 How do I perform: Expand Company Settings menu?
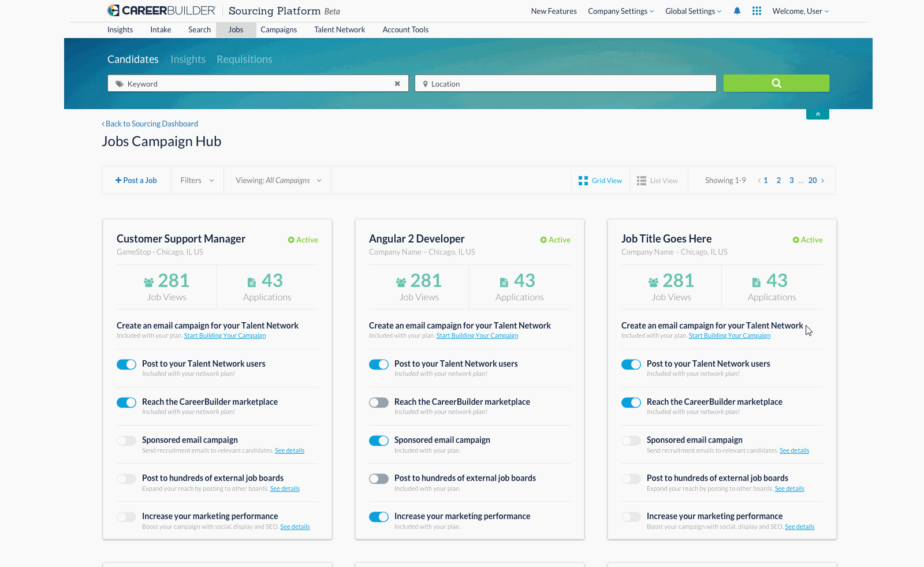click(x=621, y=11)
